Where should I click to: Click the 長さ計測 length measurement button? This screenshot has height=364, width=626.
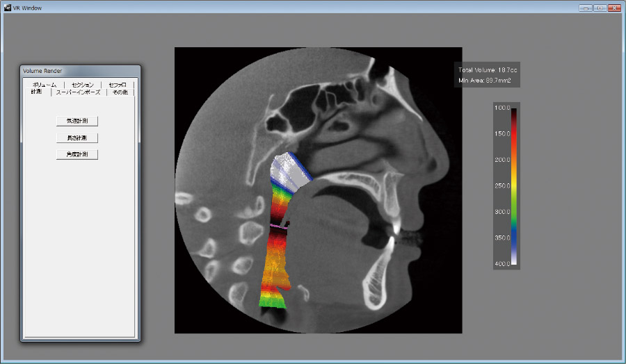[77, 138]
